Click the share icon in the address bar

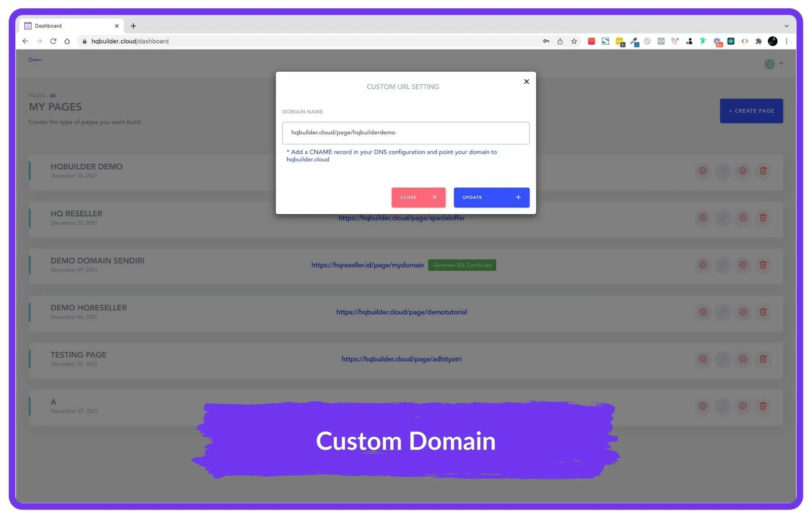pyautogui.click(x=560, y=41)
